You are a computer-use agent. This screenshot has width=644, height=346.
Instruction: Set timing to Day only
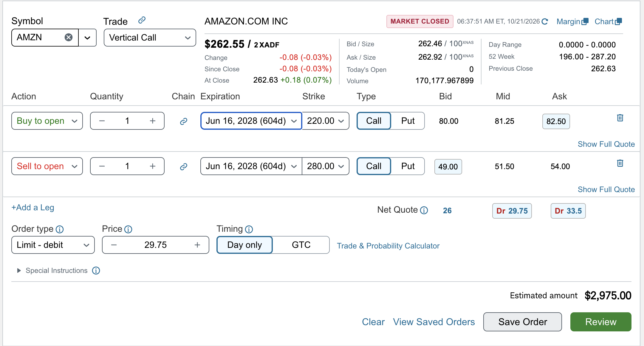[x=244, y=245]
